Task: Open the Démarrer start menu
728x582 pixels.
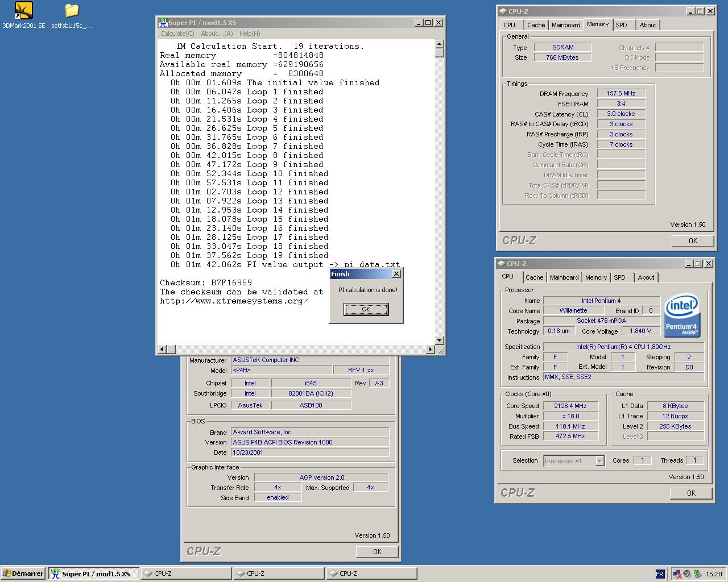Action: click(x=23, y=574)
